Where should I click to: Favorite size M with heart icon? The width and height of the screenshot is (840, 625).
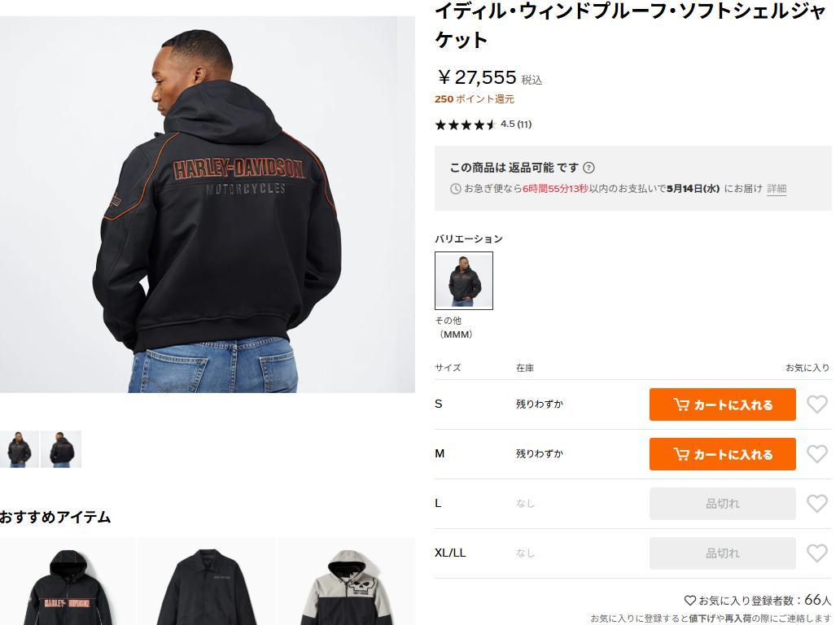point(817,454)
